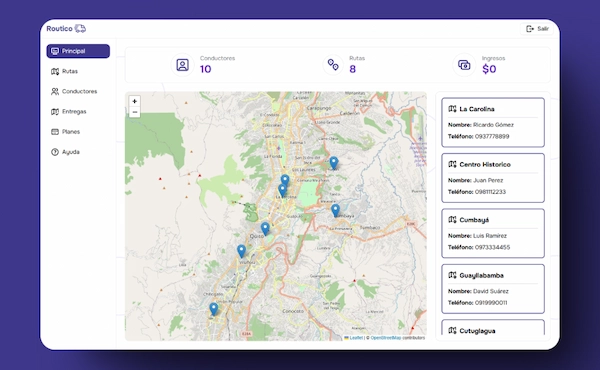The height and width of the screenshot is (370, 600).
Task: Click the driver name Juan Perez
Action: tap(488, 180)
